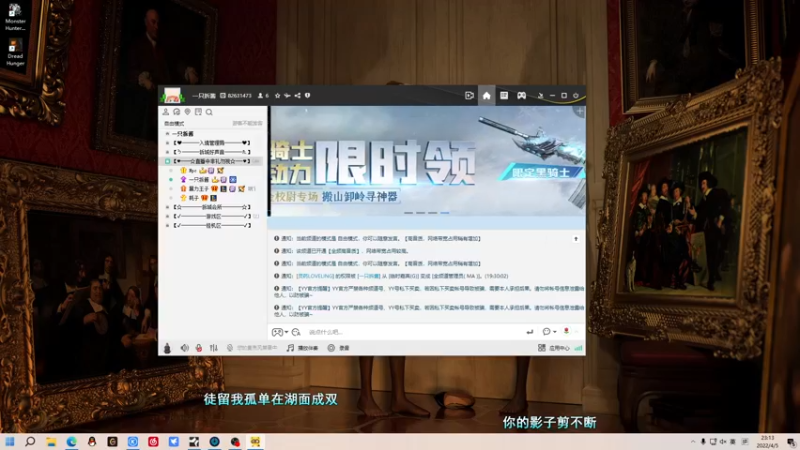
Task: Open the location pin icon above channel list
Action: [187, 112]
